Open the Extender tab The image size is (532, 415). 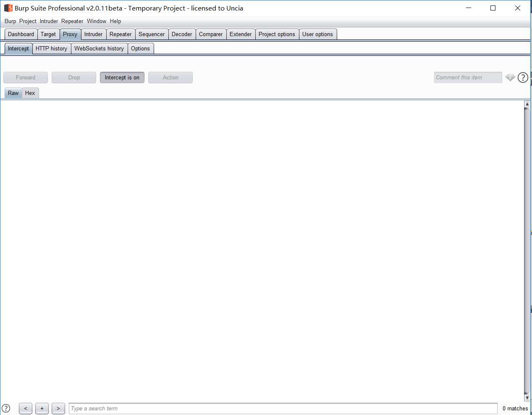[241, 34]
